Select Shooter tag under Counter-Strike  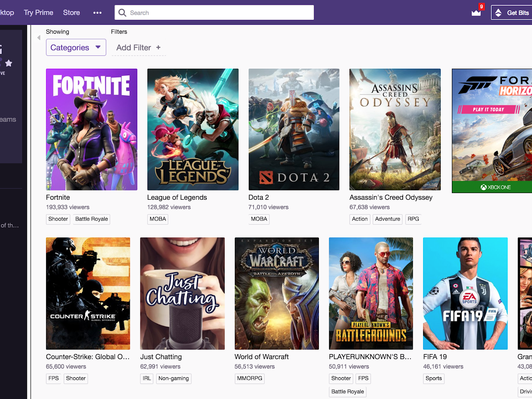[76, 379]
